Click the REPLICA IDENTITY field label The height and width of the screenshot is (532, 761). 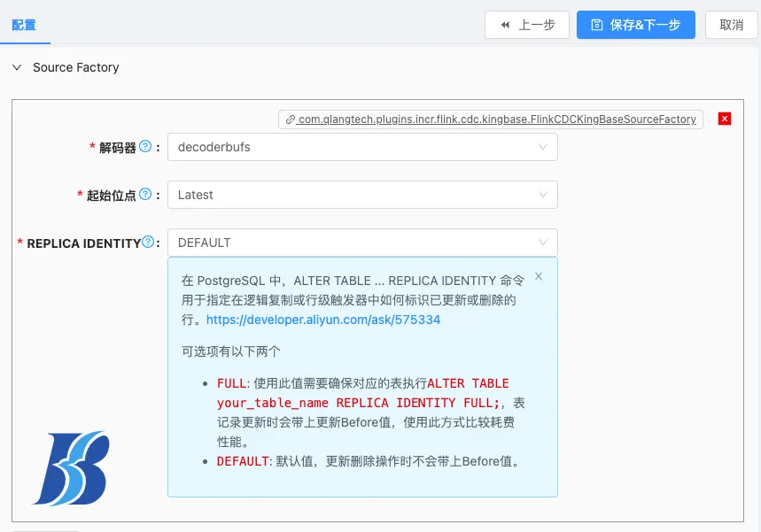(83, 243)
